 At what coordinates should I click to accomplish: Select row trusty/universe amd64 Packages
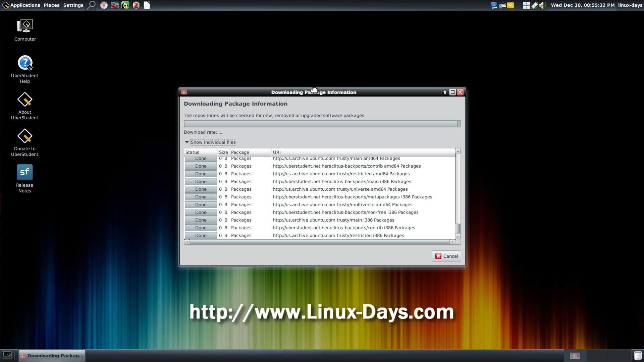coord(320,189)
